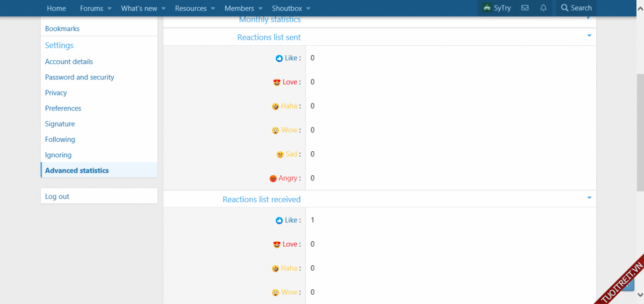Open the Resources dropdown arrow
This screenshot has width=644, height=304.
[x=213, y=9]
